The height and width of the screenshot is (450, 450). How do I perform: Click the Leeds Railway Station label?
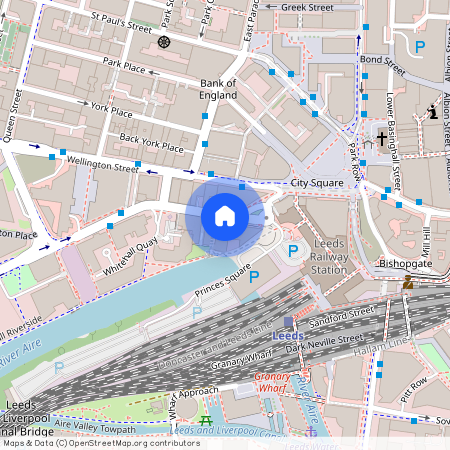coord(329,257)
